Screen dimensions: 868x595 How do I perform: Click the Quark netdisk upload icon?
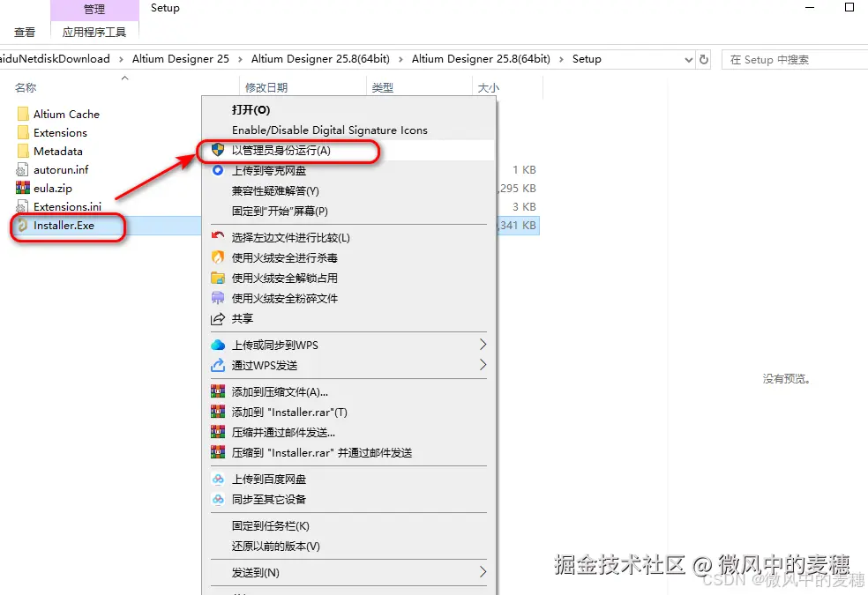(x=218, y=170)
